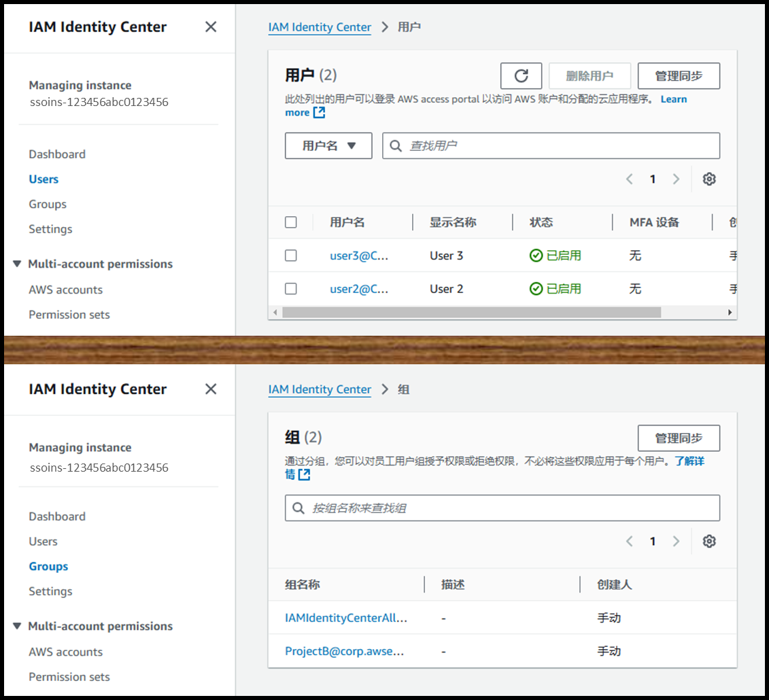
Task: Open external link icon next to 了解详情
Action: point(304,474)
